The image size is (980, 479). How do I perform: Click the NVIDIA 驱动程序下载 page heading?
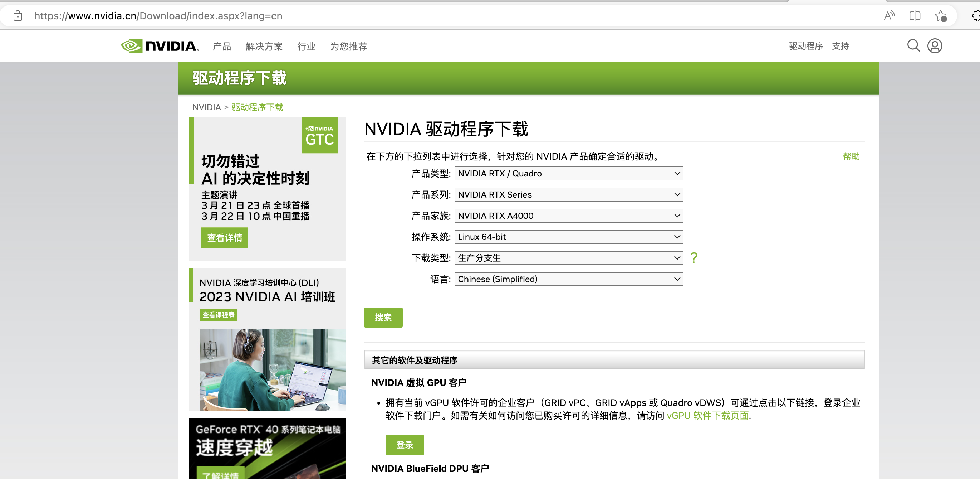446,129
